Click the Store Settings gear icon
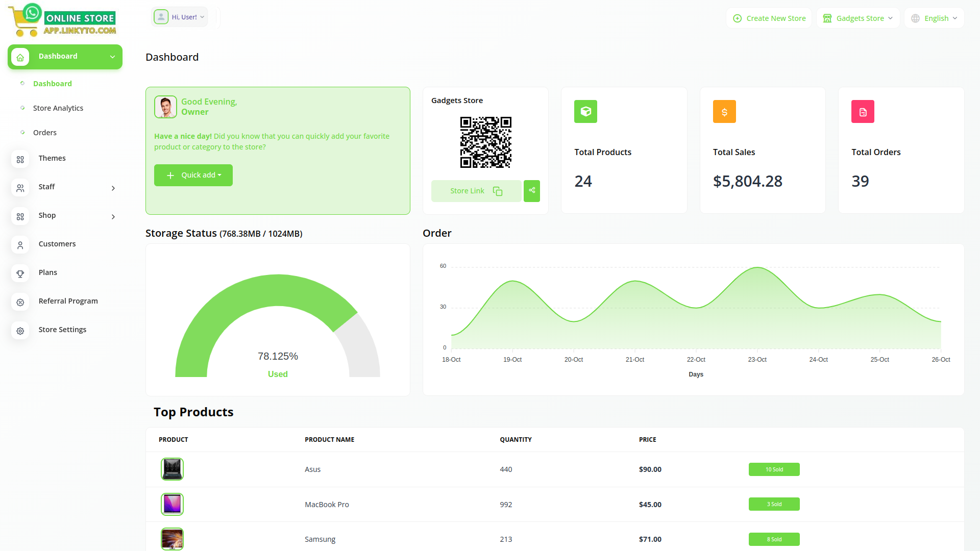980x551 pixels. coord(20,331)
